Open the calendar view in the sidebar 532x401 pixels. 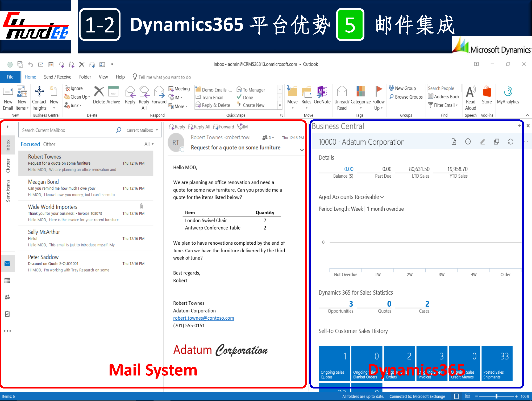tap(7, 280)
